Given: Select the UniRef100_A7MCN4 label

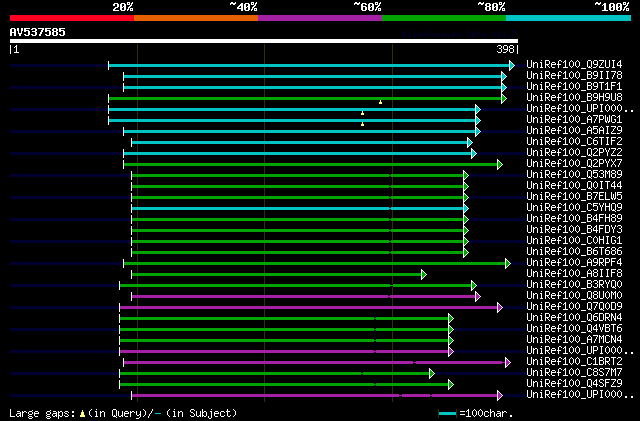Looking at the screenshot, I should [574, 340].
